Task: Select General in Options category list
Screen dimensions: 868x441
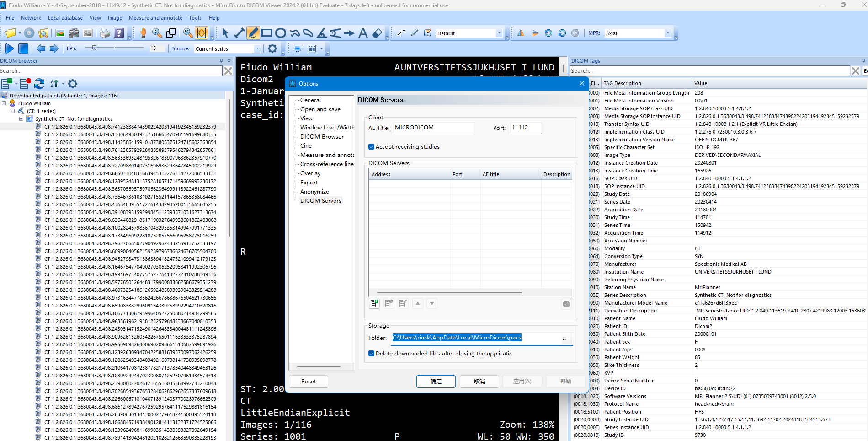Action: click(310, 100)
